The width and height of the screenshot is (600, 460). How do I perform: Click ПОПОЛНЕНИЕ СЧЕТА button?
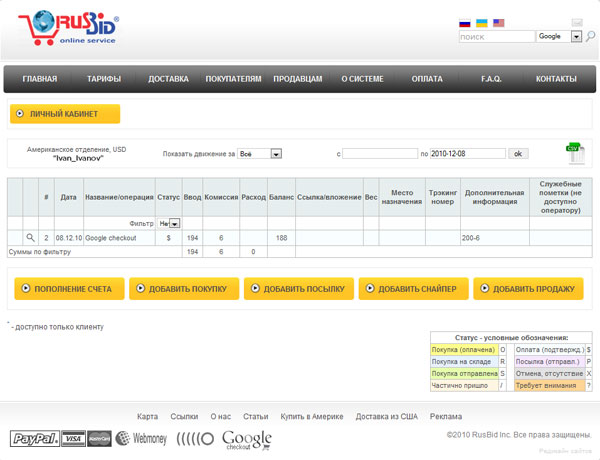(69, 289)
